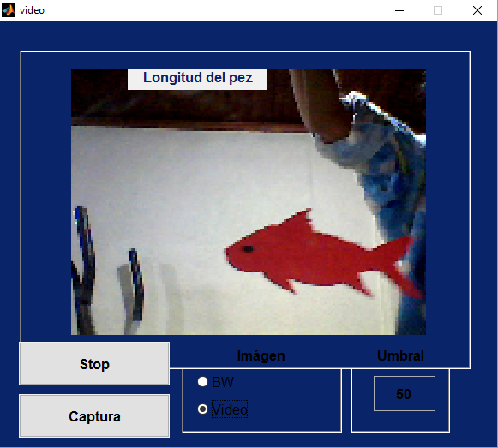Click the dark blue curved object at preview left
Image resolution: width=498 pixels, height=448 pixels.
(x=84, y=270)
